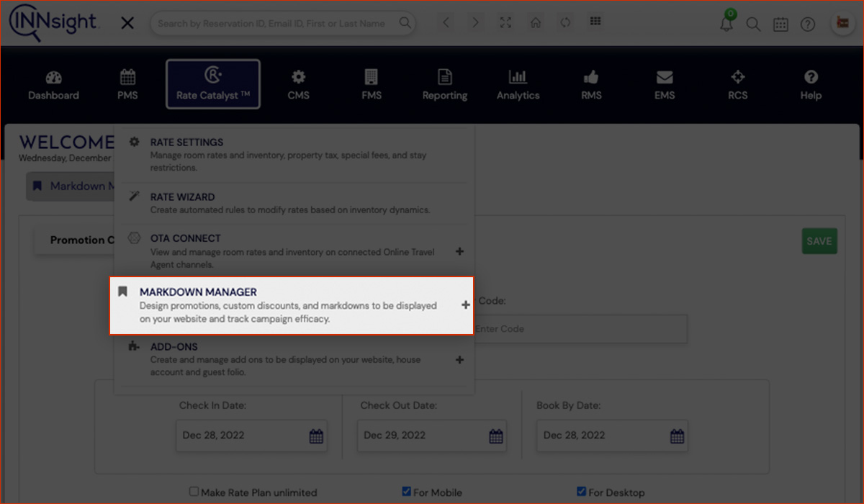Open the calendar icon in top bar
Image resolution: width=864 pixels, height=504 pixels.
(780, 24)
